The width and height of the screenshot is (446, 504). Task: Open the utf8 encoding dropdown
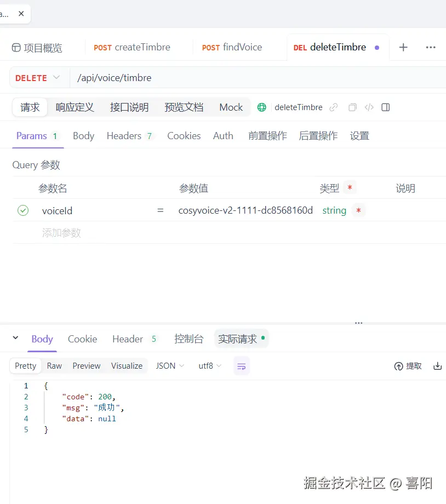[210, 366]
